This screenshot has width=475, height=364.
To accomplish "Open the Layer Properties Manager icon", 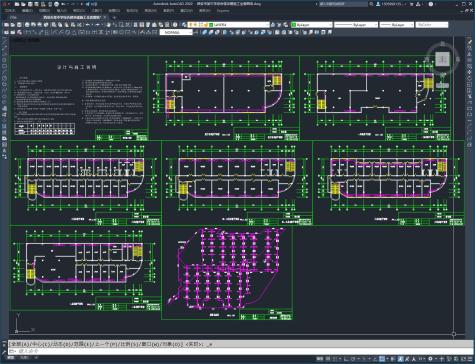I will pos(184,25).
